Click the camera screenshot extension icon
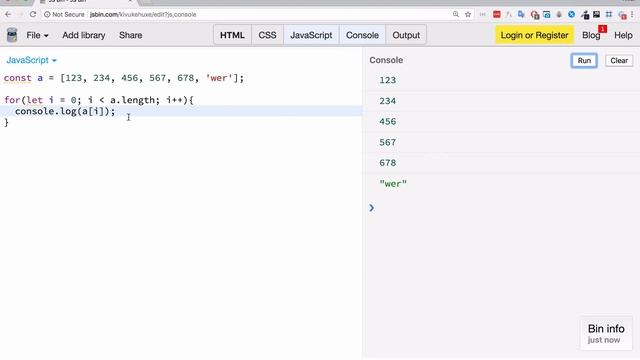640x360 pixels. coord(547,15)
